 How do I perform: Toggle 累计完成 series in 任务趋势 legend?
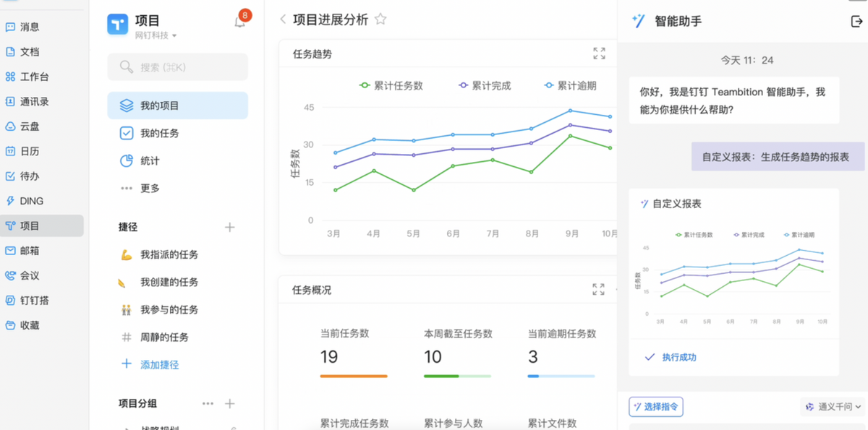pyautogui.click(x=485, y=85)
